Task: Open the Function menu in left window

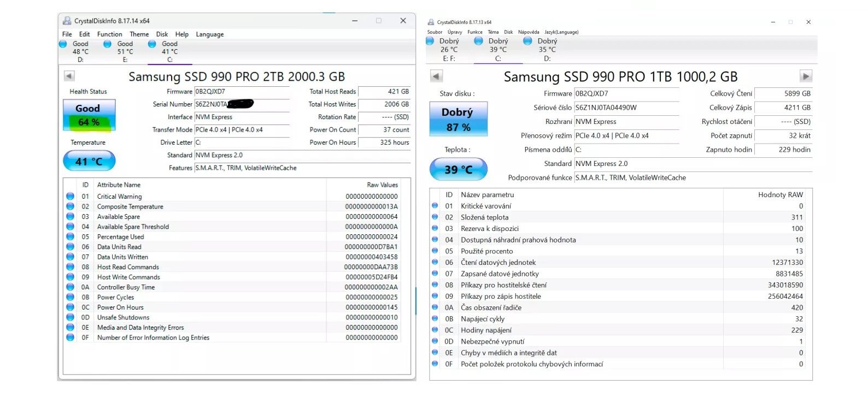Action: point(110,34)
